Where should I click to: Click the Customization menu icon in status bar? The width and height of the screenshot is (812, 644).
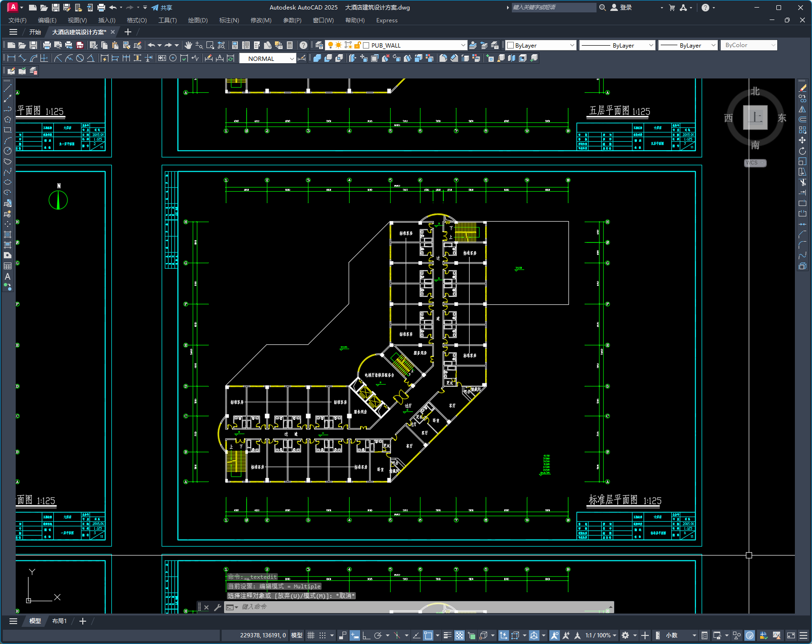803,635
